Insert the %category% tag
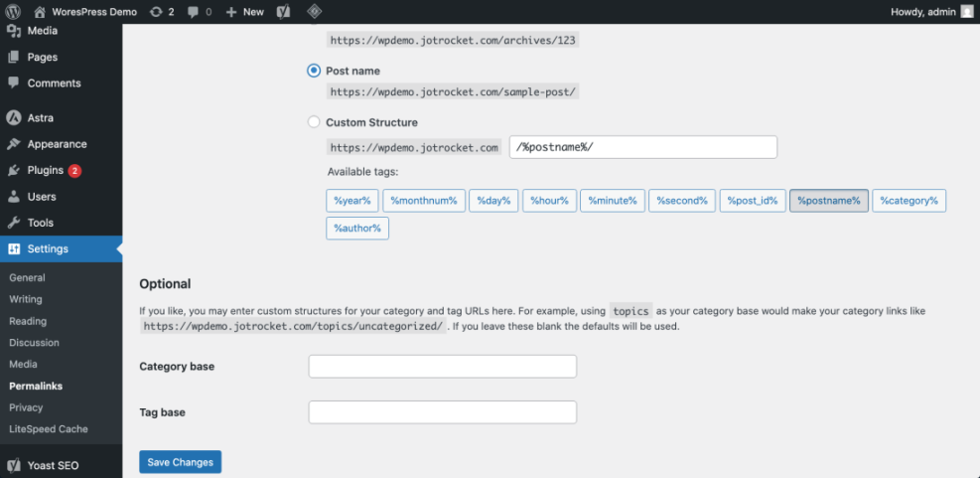Viewport: 980px width, 478px height. click(x=909, y=201)
